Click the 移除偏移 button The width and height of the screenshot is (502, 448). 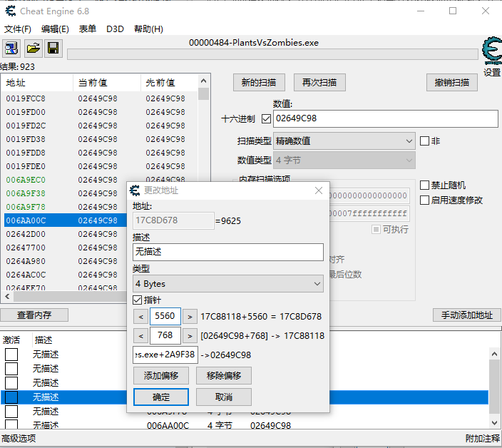(224, 376)
